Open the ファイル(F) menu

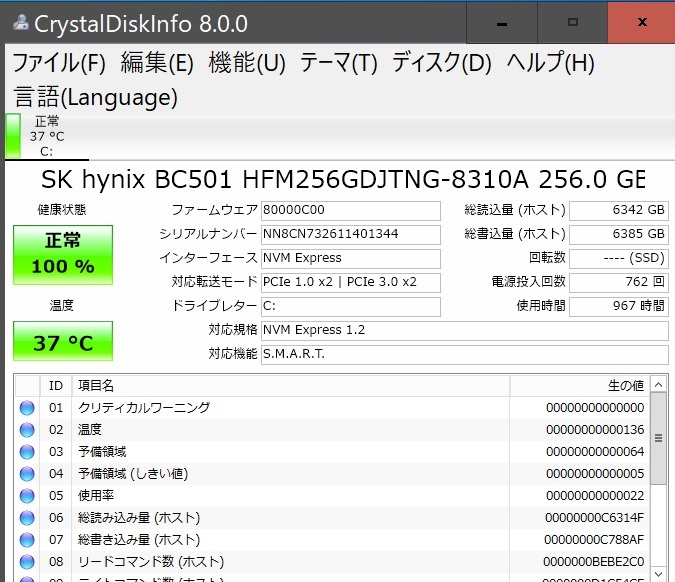(59, 63)
